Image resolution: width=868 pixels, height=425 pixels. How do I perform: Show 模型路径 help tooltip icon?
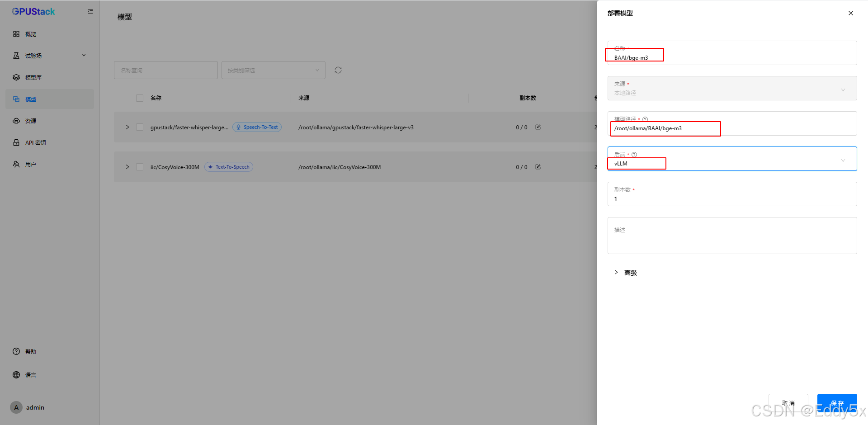click(x=645, y=119)
